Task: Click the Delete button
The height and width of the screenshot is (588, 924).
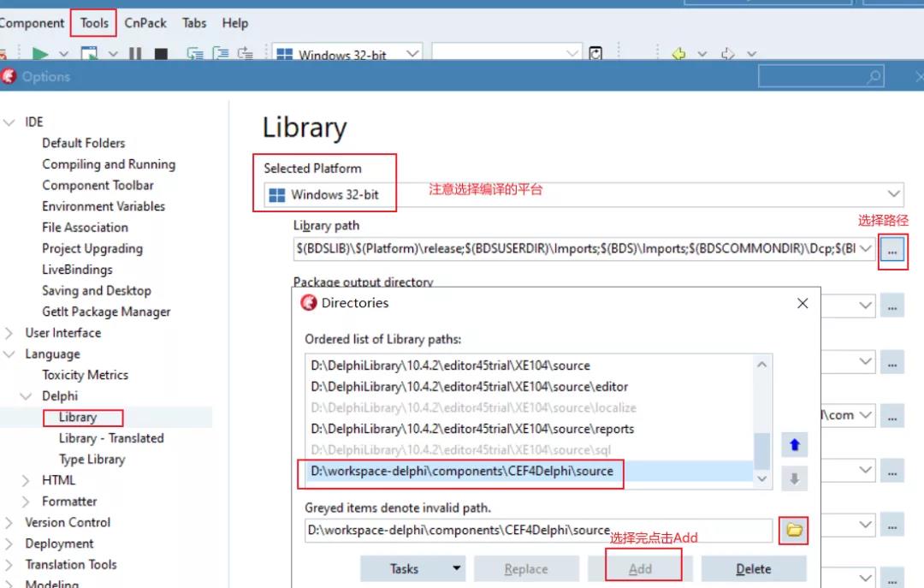Action: tap(754, 568)
